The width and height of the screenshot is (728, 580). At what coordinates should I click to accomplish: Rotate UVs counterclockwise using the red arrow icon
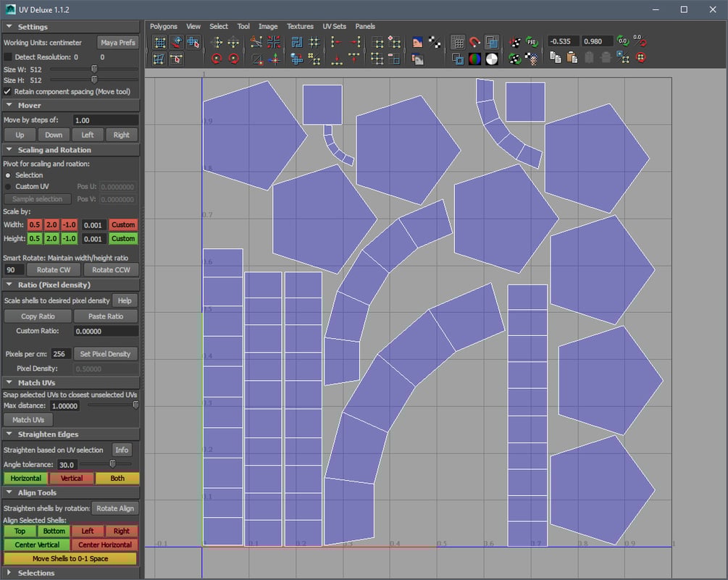click(217, 58)
